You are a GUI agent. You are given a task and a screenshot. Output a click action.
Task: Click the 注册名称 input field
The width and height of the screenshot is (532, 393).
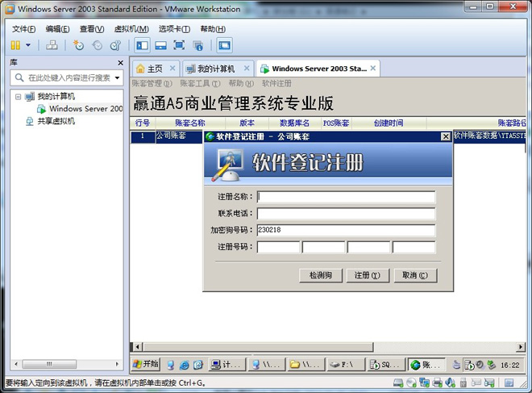(x=346, y=197)
